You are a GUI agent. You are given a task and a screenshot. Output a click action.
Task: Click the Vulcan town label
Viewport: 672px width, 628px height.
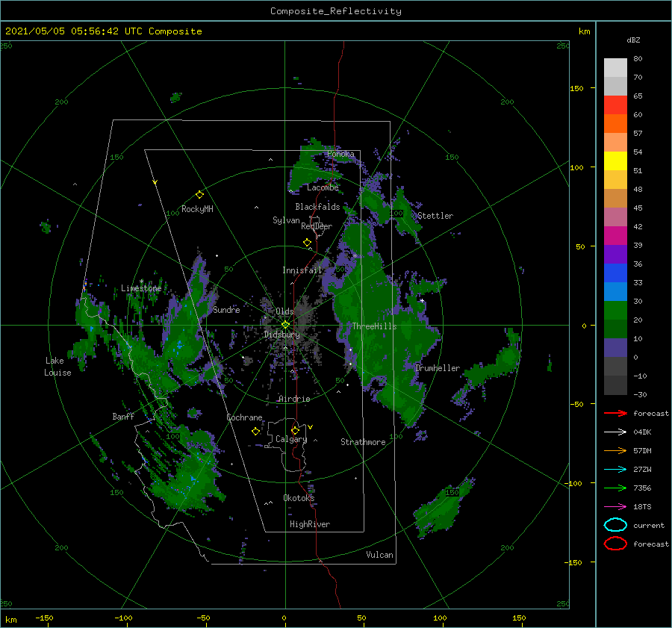pos(380,555)
